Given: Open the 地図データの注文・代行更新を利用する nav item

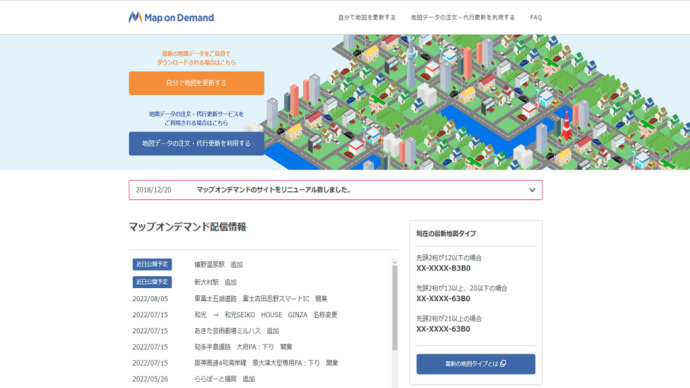Looking at the screenshot, I should point(462,18).
